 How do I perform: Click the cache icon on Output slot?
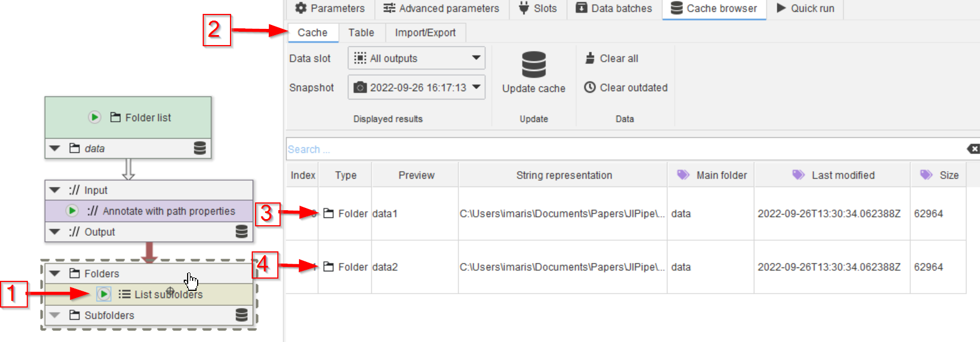[x=241, y=232]
